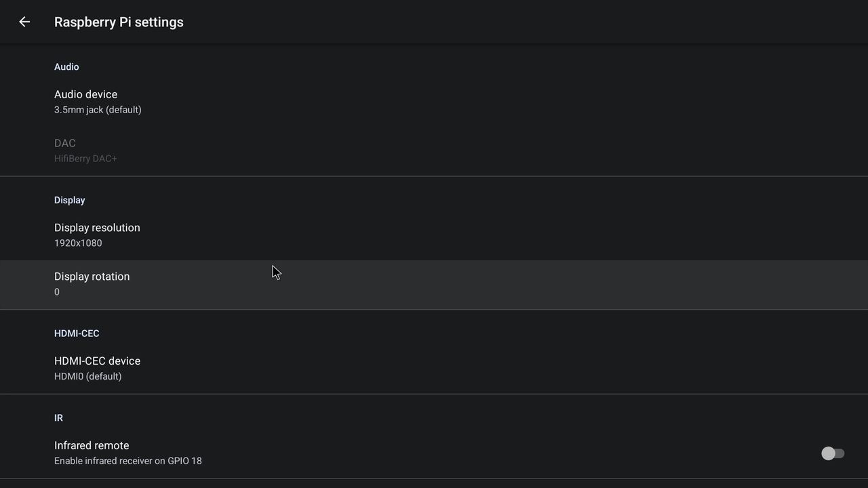868x488 pixels.
Task: Open the Display resolution options
Action: 97,228
